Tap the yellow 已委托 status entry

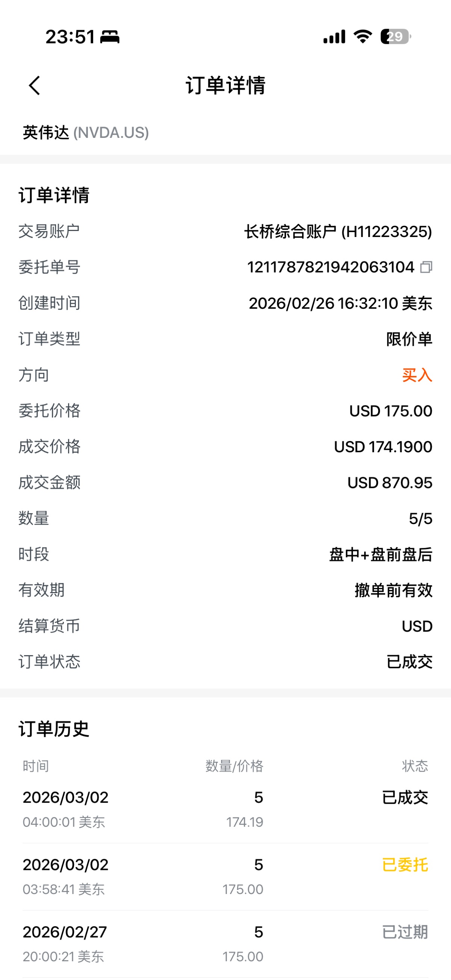[404, 865]
